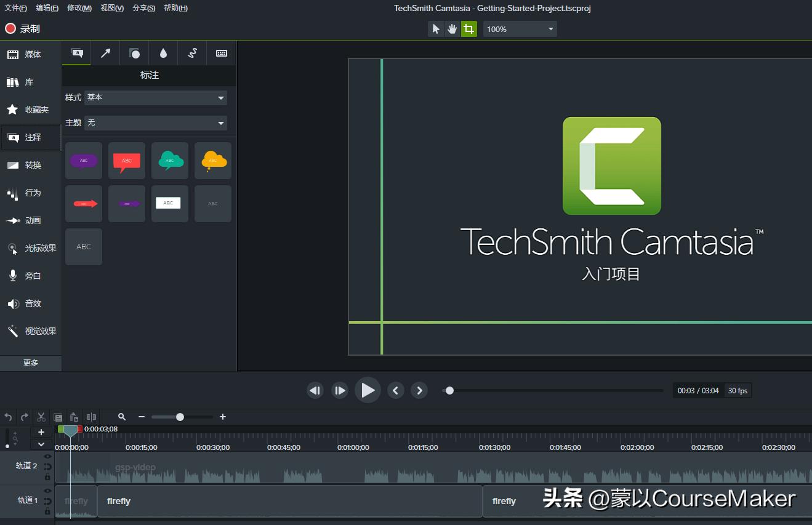
Task: Open the keystroke callout keyboard tab
Action: click(x=222, y=54)
